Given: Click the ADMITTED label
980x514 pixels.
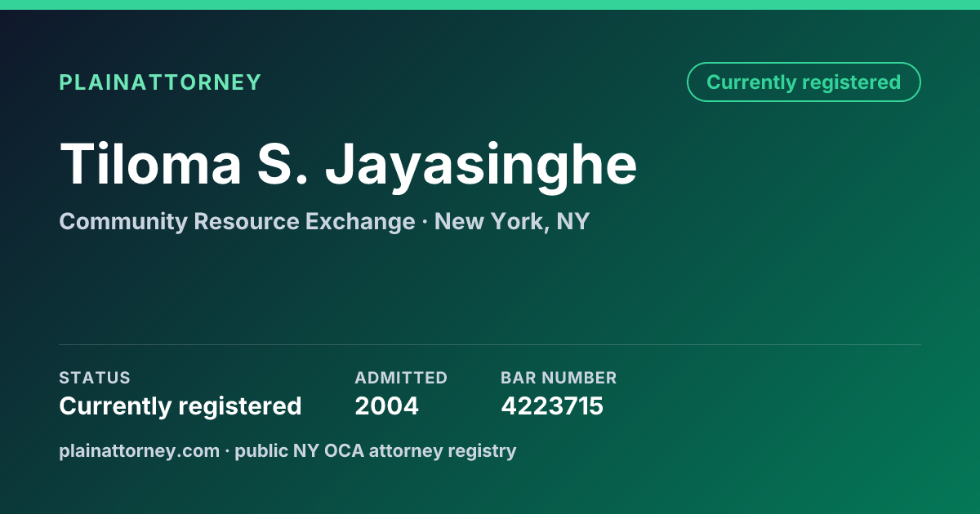Looking at the screenshot, I should 401,378.
